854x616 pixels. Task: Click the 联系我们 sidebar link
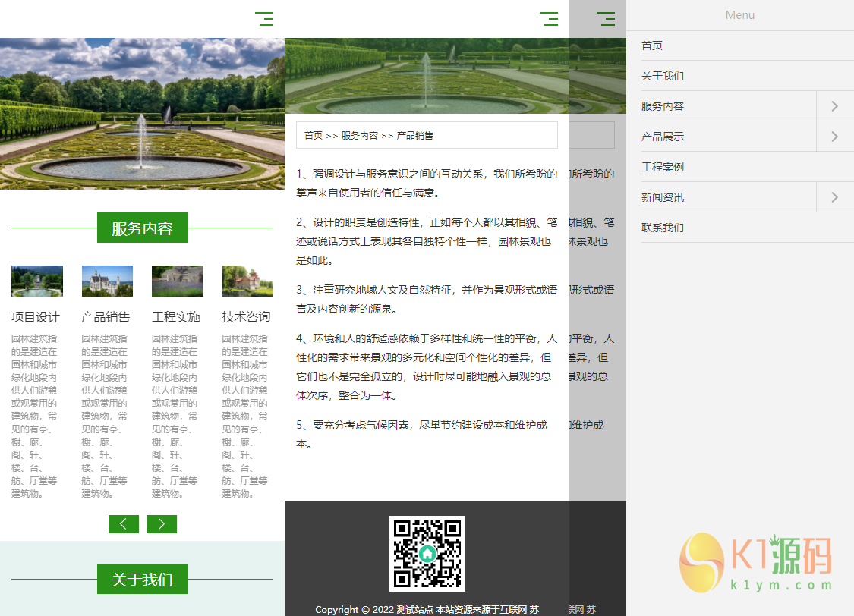coord(663,227)
